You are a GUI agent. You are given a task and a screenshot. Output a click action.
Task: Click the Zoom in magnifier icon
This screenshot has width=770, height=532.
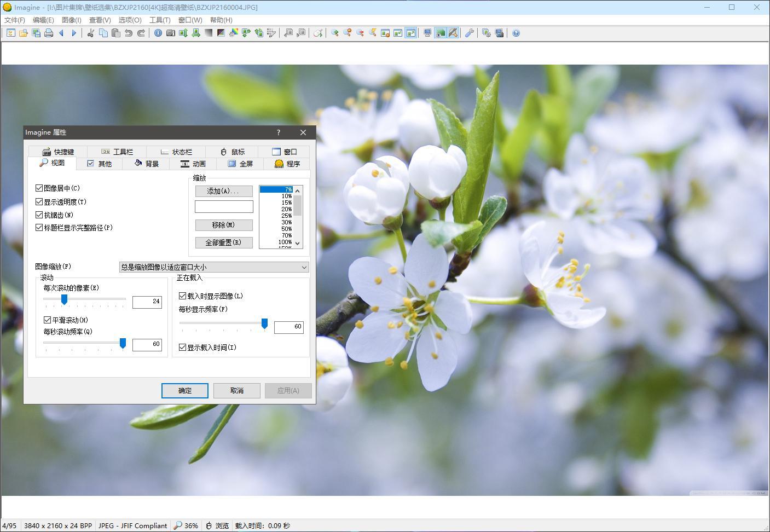click(334, 33)
